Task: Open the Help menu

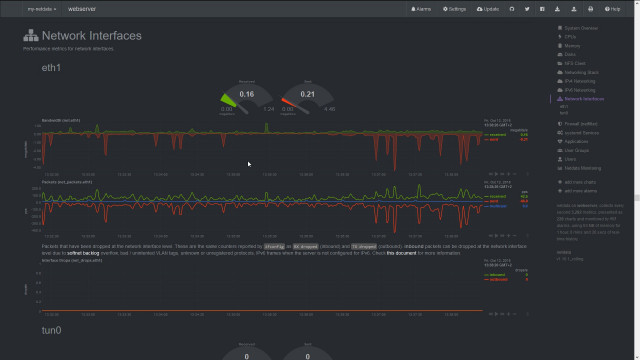Action: click(612, 9)
